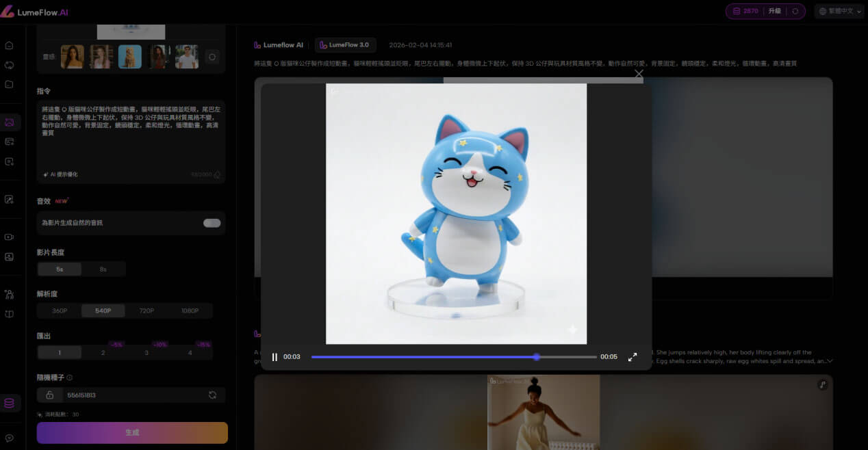Viewport: 868px width, 450px height.
Task: Click the 生成 generate button
Action: point(132,433)
